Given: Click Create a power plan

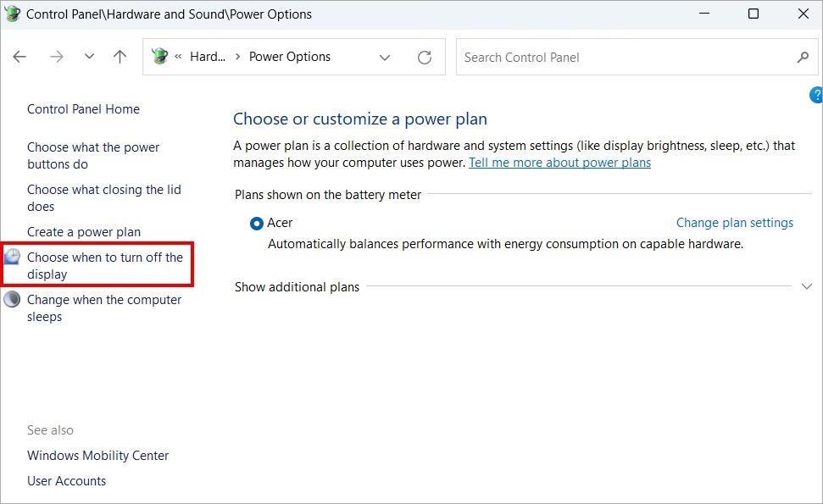Looking at the screenshot, I should click(x=84, y=232).
